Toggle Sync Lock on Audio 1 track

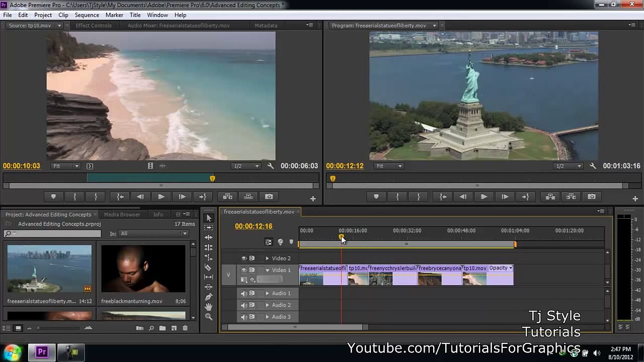tap(252, 294)
